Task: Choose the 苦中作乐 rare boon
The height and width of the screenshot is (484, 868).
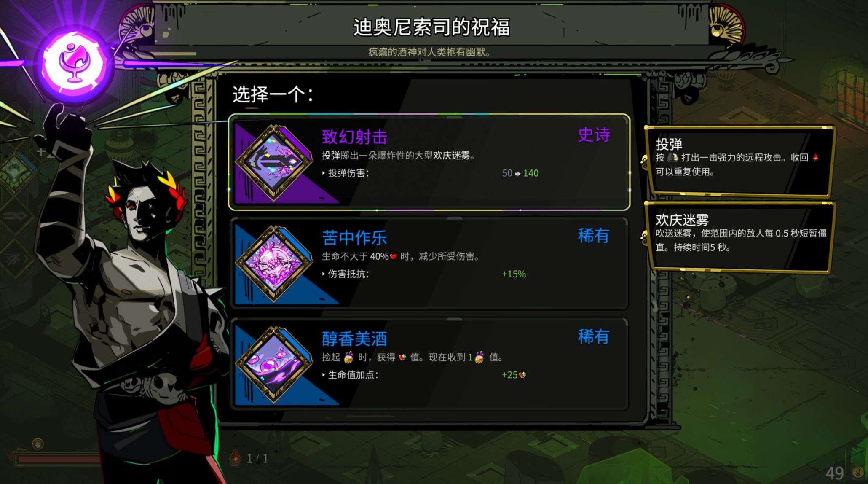Action: [x=429, y=264]
